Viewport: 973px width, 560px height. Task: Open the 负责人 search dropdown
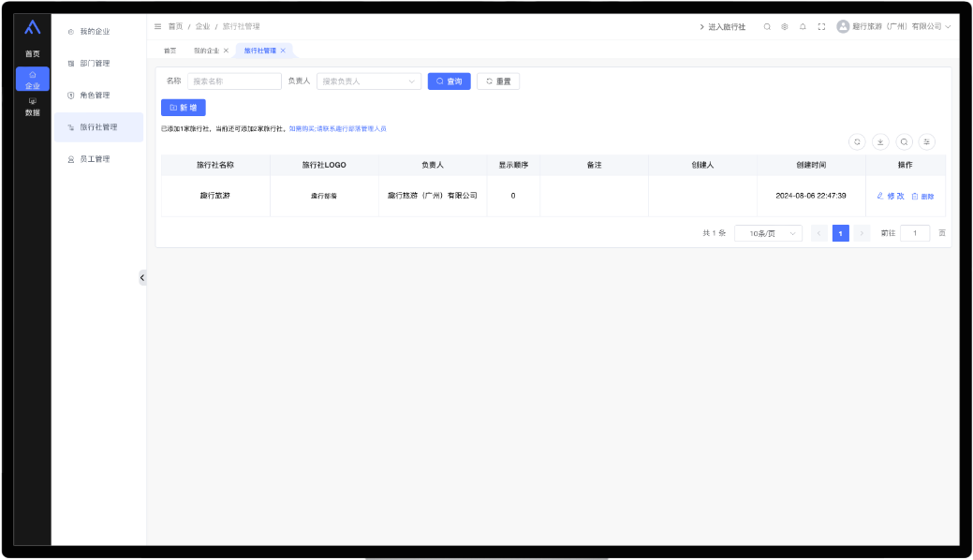[x=369, y=81]
